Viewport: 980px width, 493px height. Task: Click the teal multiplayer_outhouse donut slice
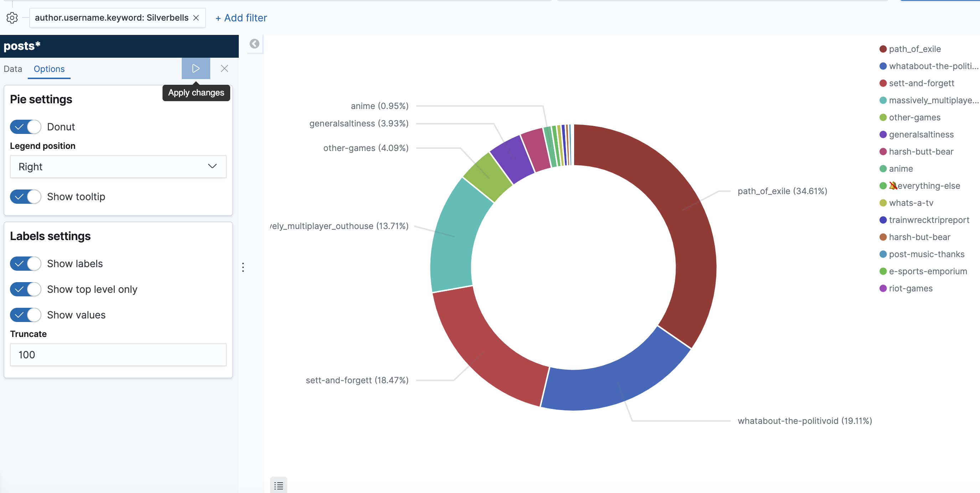455,236
